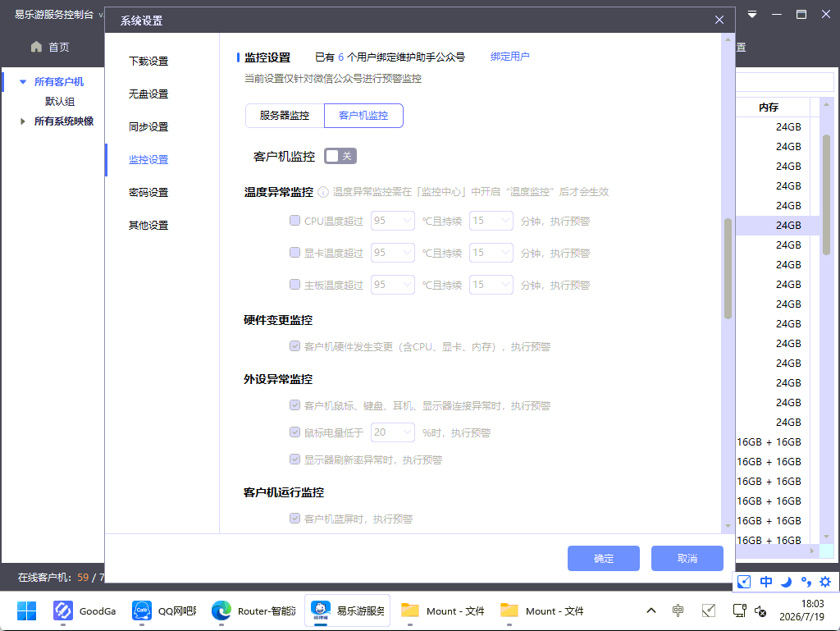Select 默认组 in the client tree
The height and width of the screenshot is (631, 840).
click(x=60, y=102)
